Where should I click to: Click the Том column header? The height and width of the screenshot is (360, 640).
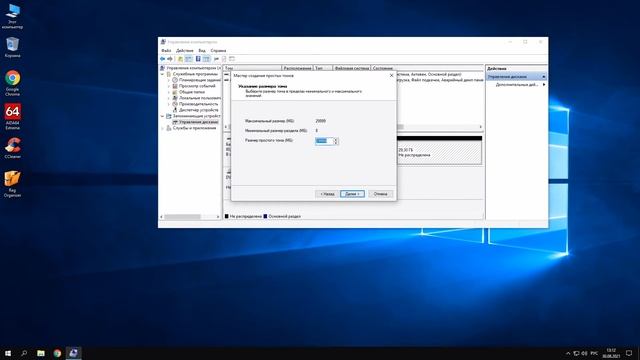click(x=252, y=68)
